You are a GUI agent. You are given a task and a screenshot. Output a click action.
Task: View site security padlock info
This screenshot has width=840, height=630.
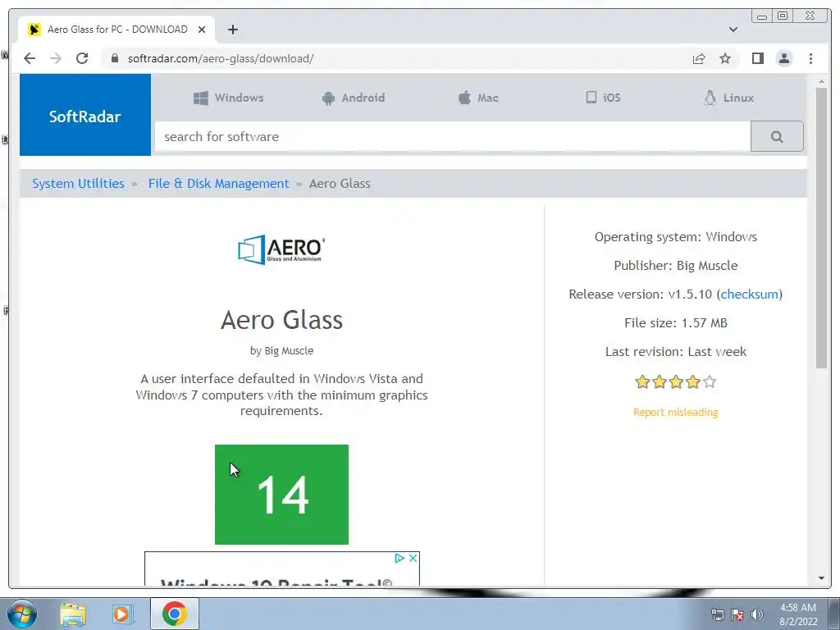(115, 58)
